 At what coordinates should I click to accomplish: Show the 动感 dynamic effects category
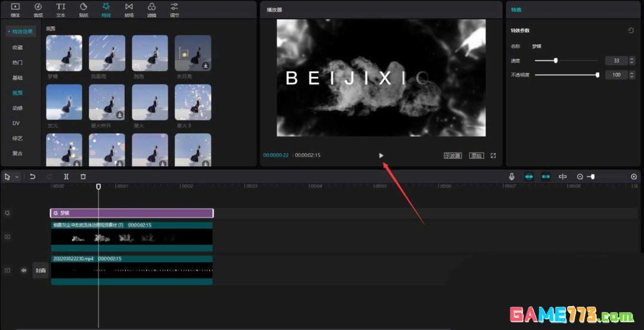coord(17,108)
